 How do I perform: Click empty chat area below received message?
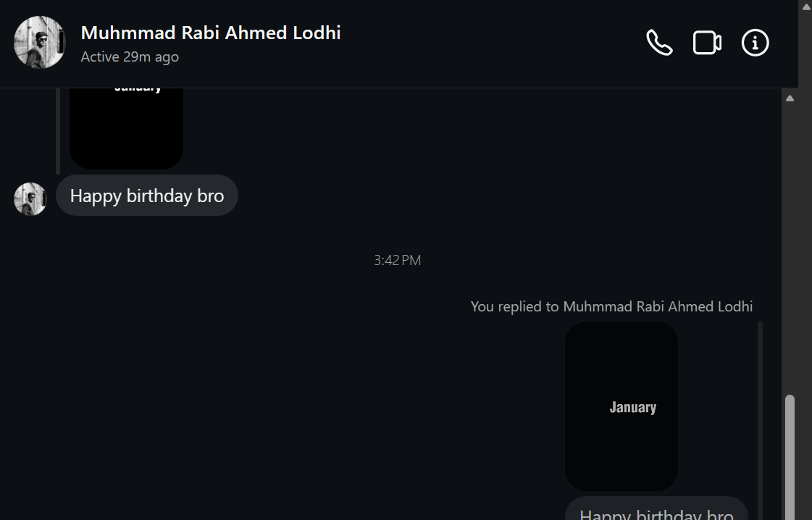(217, 362)
